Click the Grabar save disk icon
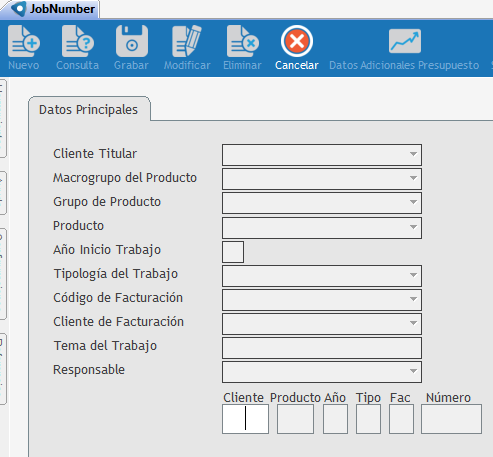The width and height of the screenshot is (493, 457). pyautogui.click(x=132, y=41)
